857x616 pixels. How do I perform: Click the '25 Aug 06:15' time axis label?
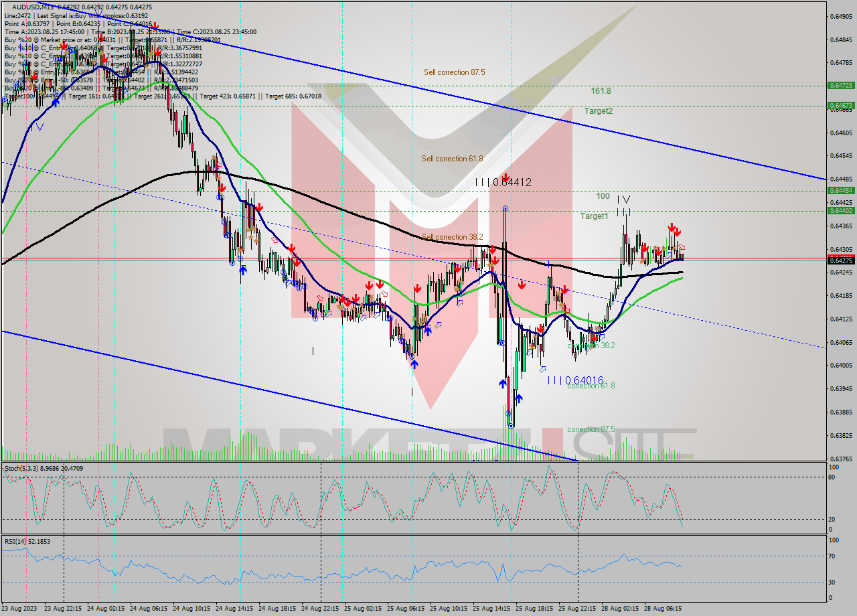click(406, 609)
